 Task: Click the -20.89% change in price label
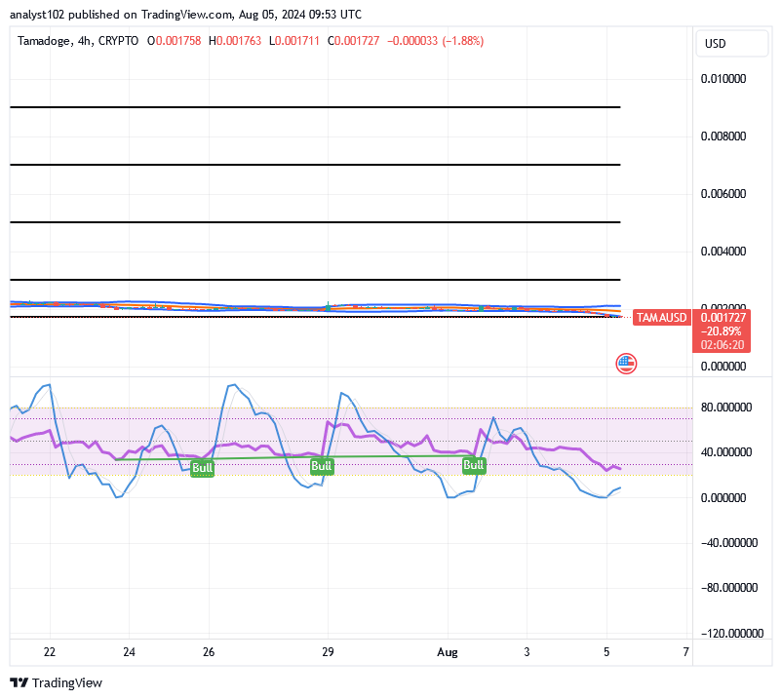coord(719,330)
